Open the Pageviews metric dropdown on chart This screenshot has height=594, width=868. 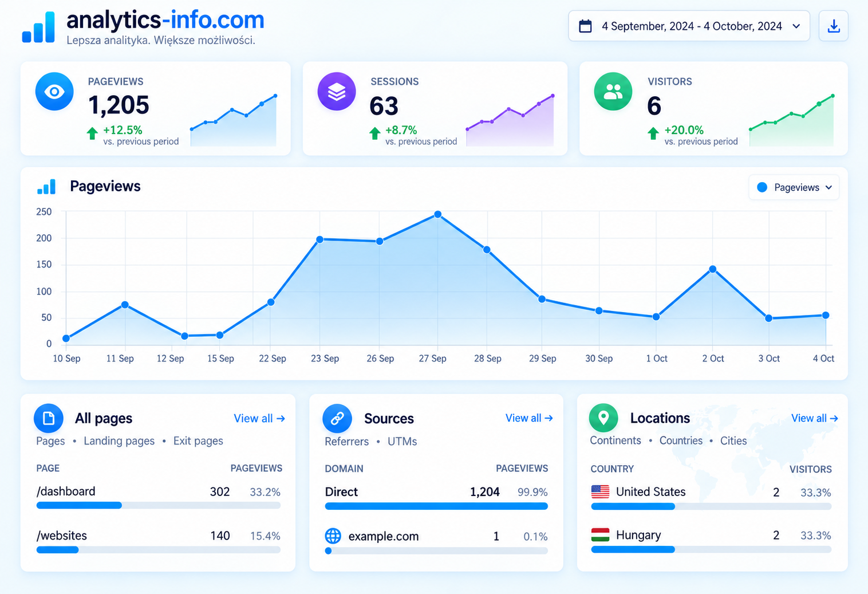pyautogui.click(x=794, y=187)
